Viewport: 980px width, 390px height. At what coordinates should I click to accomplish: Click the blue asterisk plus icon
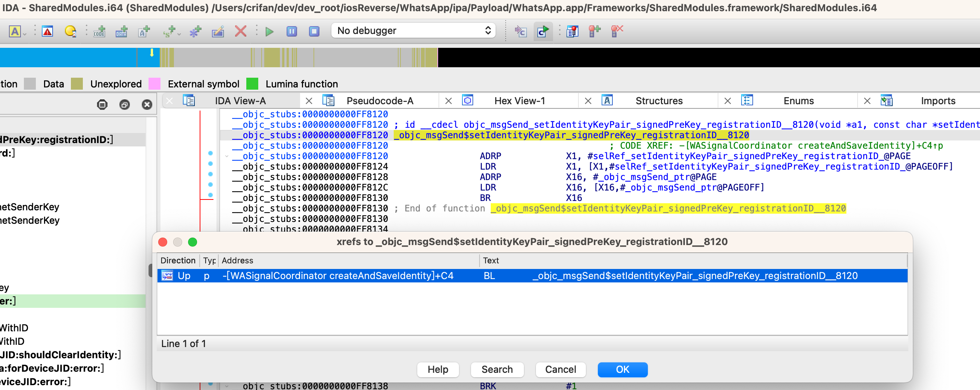click(x=196, y=31)
